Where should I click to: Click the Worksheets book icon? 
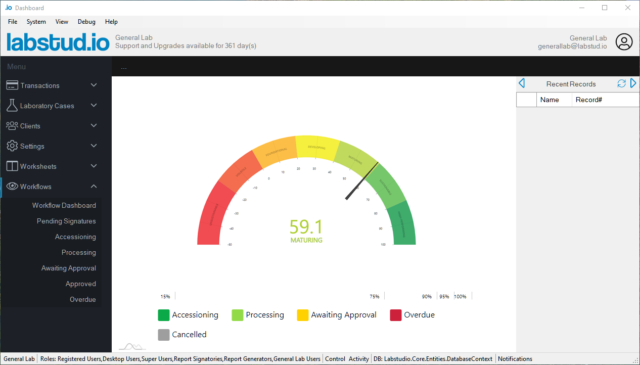12,166
